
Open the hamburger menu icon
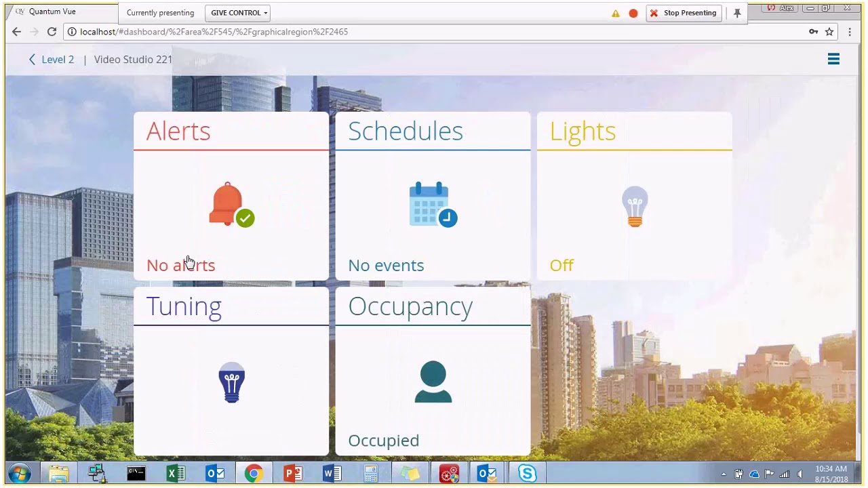833,59
